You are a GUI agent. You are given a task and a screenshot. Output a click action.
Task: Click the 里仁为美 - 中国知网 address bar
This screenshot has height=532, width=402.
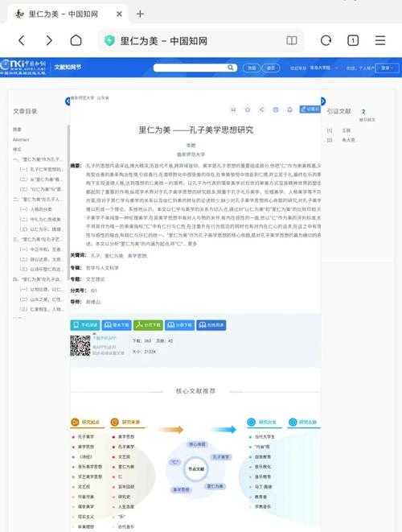pos(201,41)
